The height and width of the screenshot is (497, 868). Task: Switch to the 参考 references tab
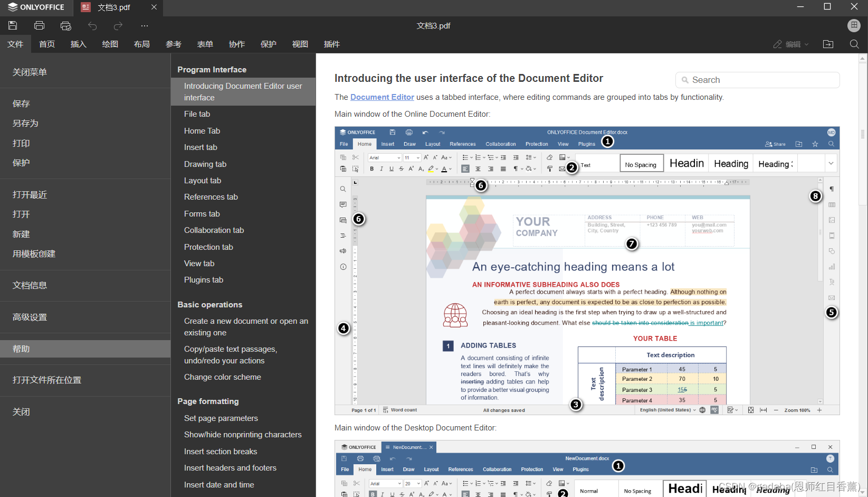[174, 44]
